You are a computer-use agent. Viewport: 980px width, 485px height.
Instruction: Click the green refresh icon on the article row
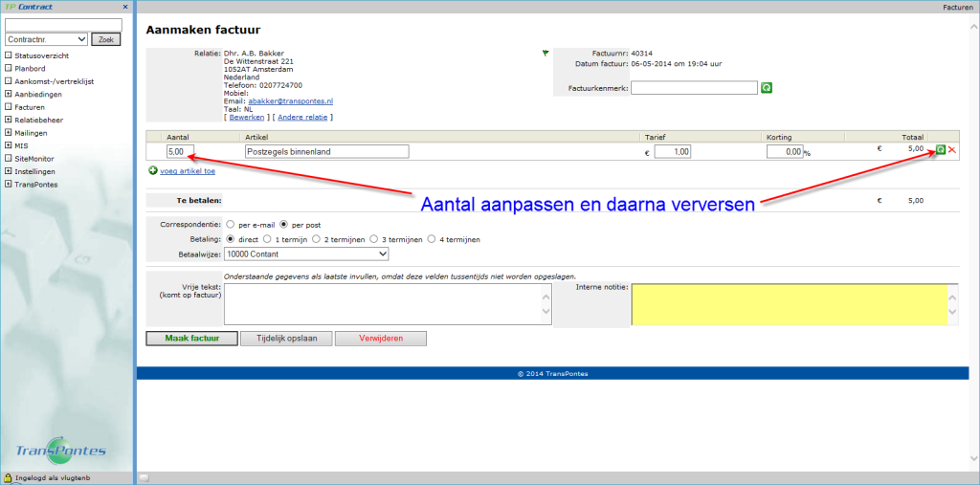940,150
